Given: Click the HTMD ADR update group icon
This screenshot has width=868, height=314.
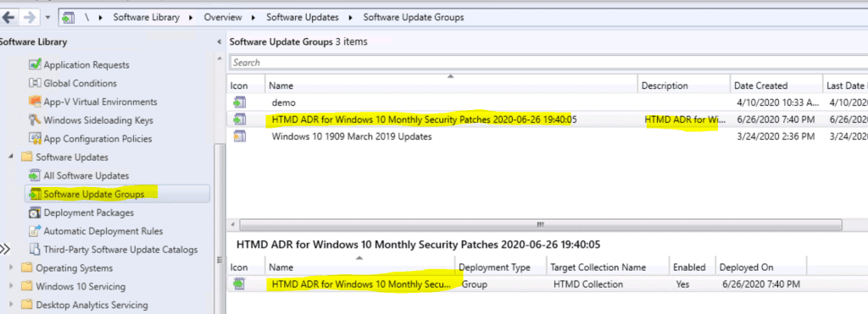Looking at the screenshot, I should point(240,119).
